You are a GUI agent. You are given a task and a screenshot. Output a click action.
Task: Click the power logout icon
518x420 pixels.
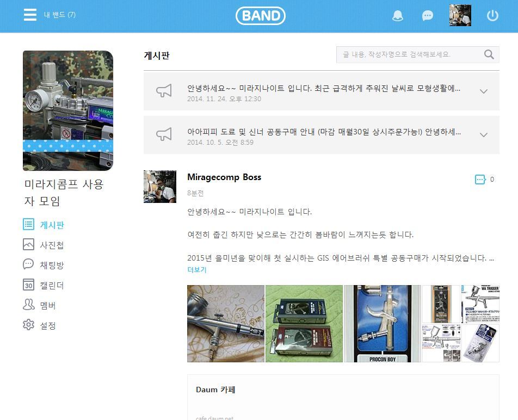point(492,16)
